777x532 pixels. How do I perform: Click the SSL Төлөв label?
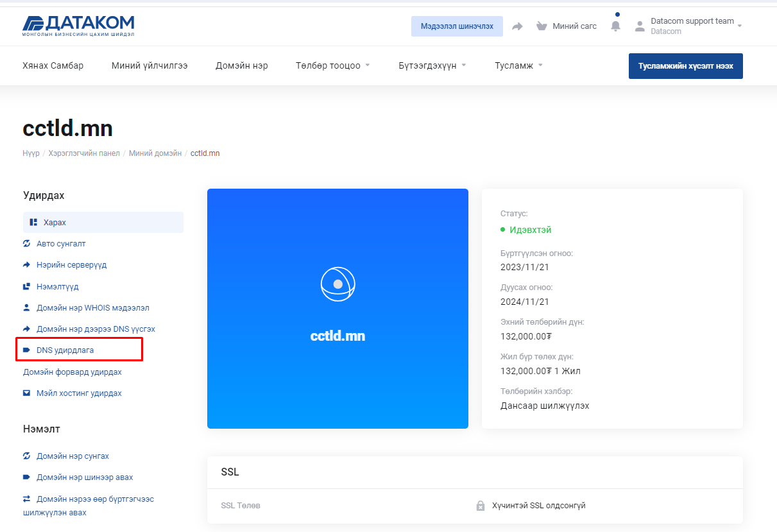241,506
